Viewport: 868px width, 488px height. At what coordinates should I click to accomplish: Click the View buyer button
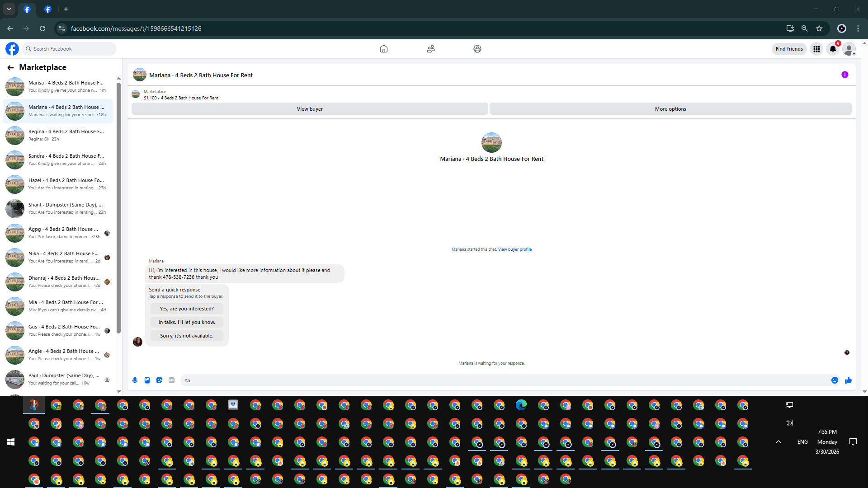pyautogui.click(x=310, y=109)
